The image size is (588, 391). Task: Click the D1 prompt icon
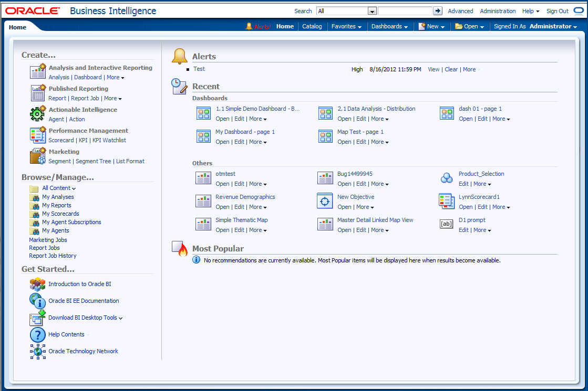pyautogui.click(x=447, y=225)
